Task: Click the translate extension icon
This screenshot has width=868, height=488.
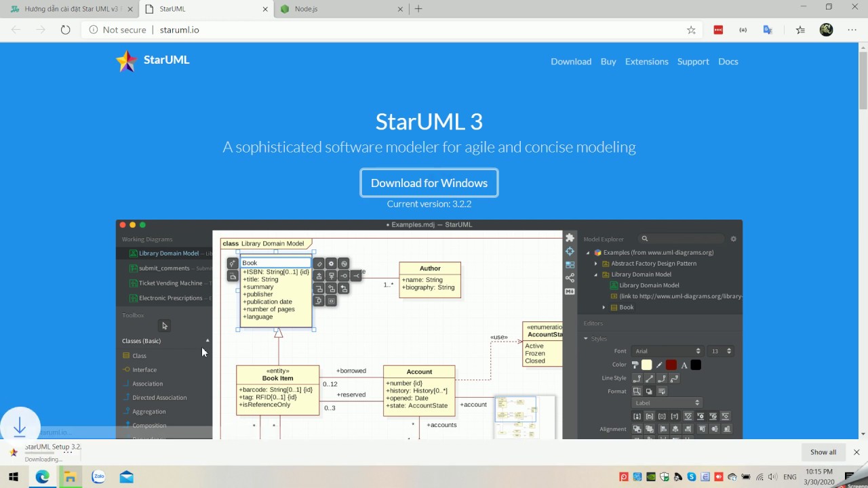Action: click(768, 30)
